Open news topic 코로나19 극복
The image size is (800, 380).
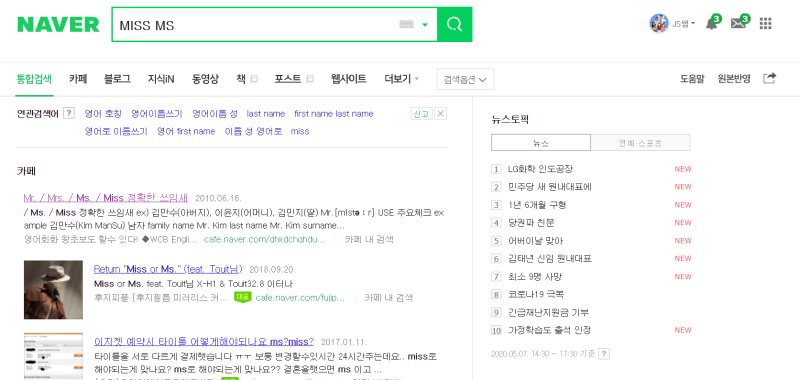point(536,294)
